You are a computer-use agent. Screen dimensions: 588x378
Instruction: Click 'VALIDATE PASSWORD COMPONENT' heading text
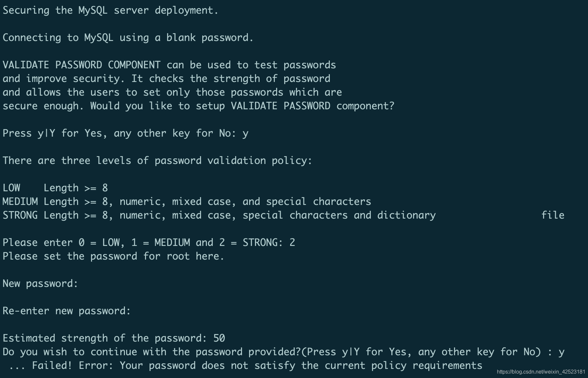point(82,65)
